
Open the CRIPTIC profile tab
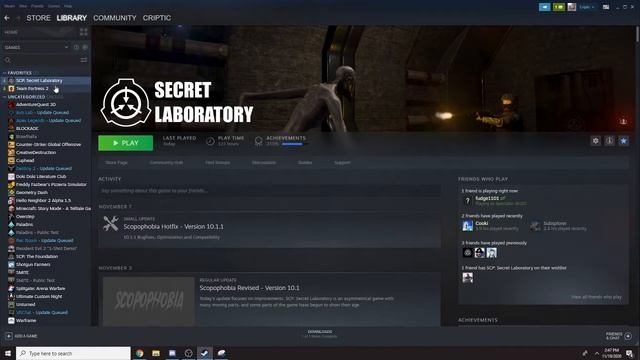(157, 18)
